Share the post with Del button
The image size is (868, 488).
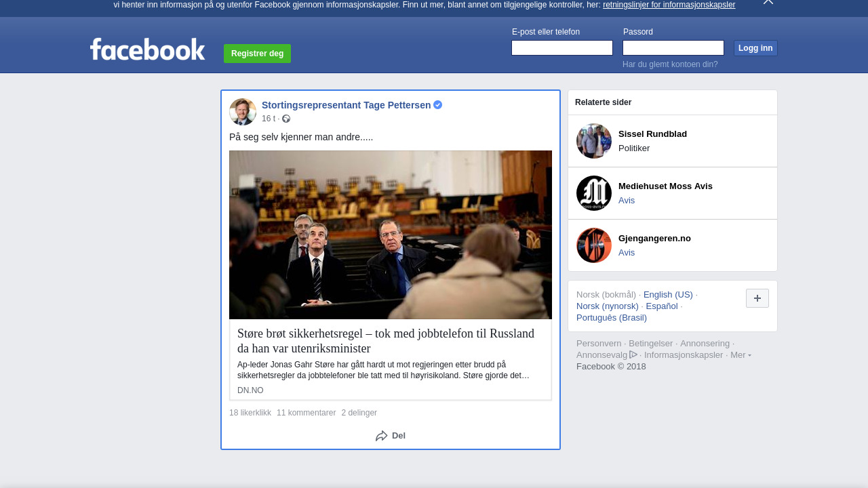point(391,436)
